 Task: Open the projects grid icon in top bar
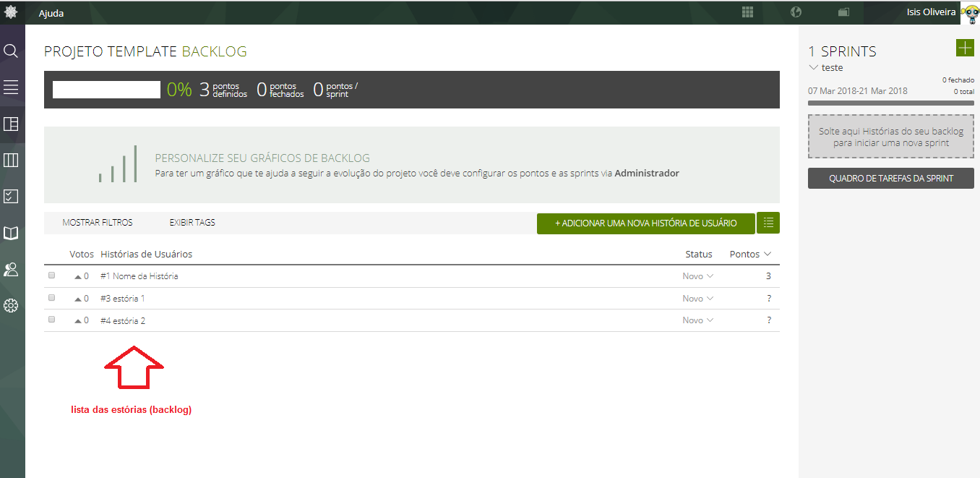(747, 12)
